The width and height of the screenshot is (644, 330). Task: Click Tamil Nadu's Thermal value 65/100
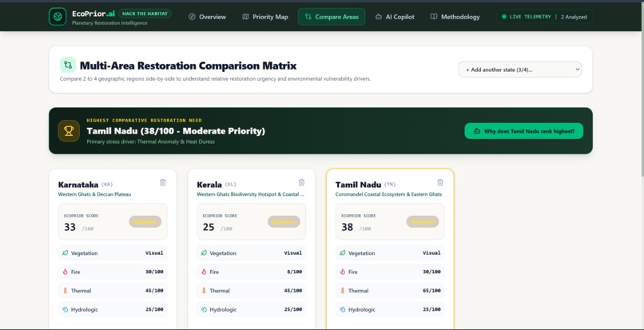tap(431, 291)
